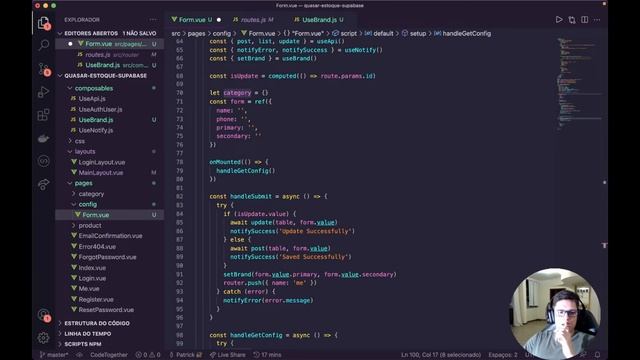Screen dimensions: 640x360
Task: Click the unsaved dot on Form.vue tab
Action: click(x=219, y=20)
